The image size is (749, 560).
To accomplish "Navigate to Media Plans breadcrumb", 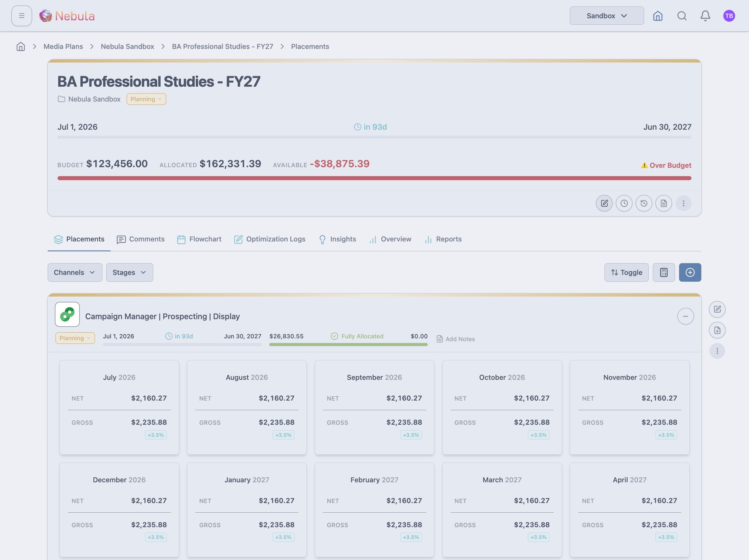I will point(63,46).
